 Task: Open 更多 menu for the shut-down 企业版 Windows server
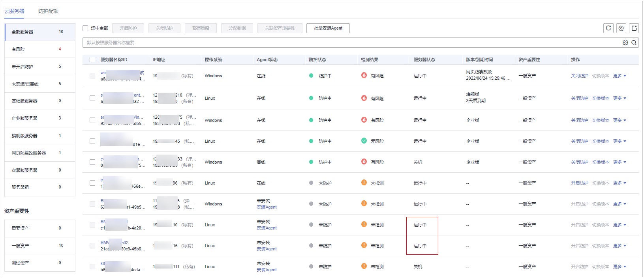click(619, 162)
